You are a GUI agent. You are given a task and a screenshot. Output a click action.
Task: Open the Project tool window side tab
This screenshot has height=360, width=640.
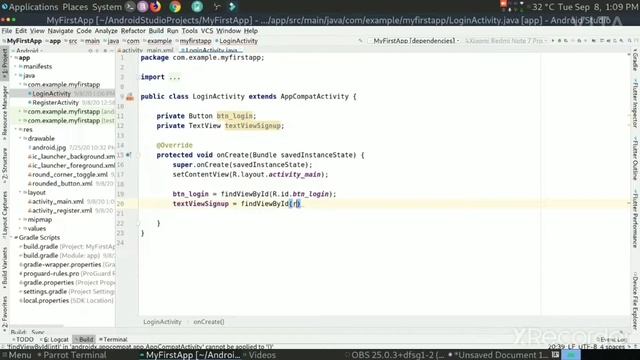[4, 64]
